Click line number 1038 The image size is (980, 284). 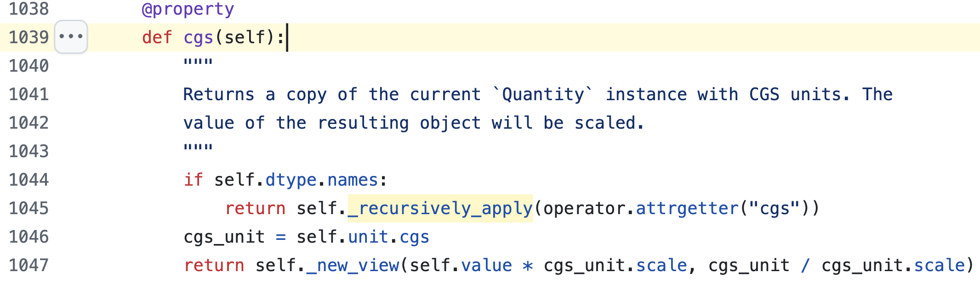tap(28, 9)
